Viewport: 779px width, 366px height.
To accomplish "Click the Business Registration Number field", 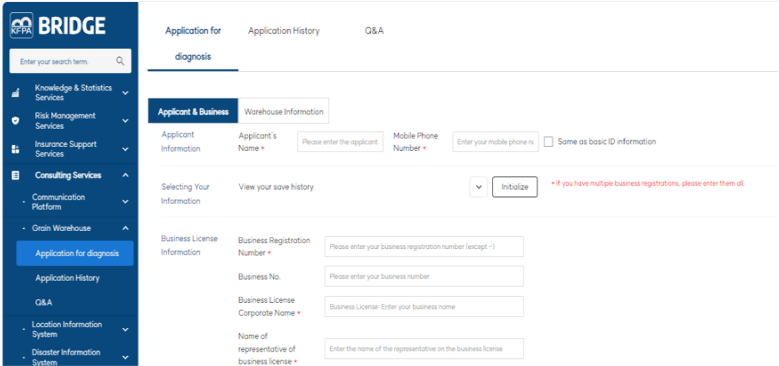I will [x=424, y=247].
